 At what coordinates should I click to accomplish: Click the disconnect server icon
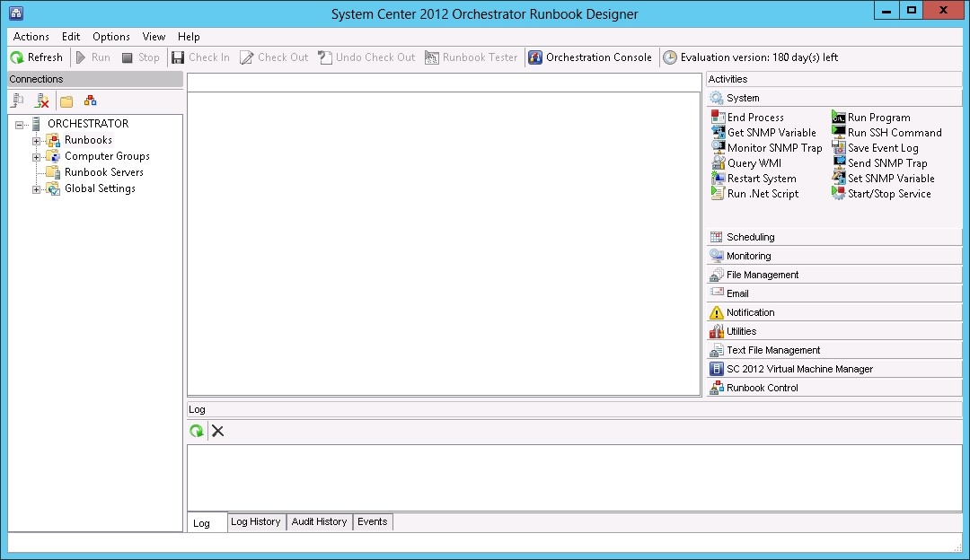pyautogui.click(x=41, y=101)
